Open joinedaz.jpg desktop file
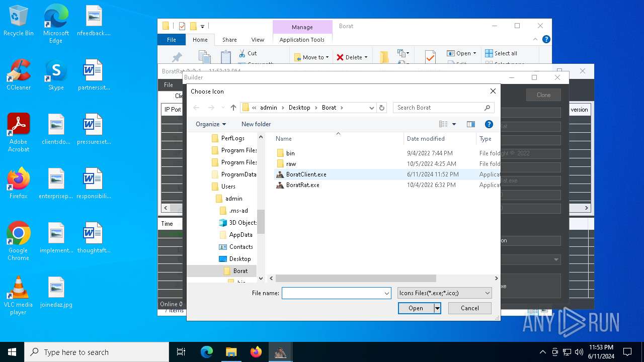This screenshot has width=644, height=362. 56,292
